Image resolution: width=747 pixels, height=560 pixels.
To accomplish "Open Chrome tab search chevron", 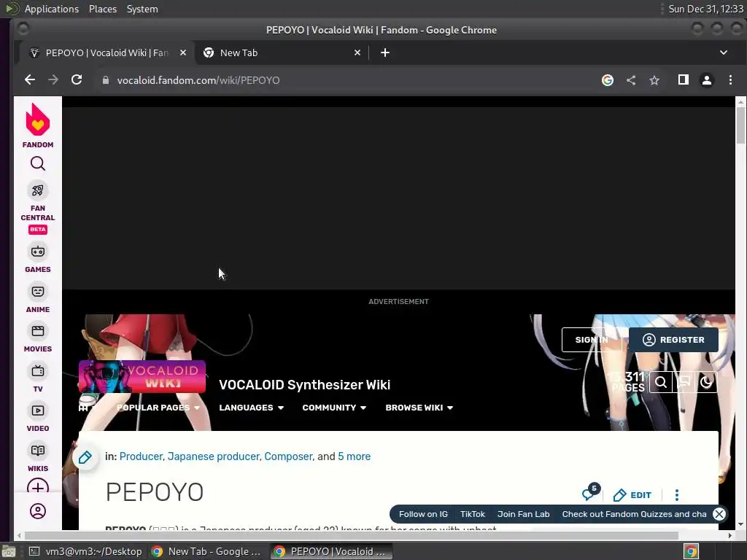I will coord(723,52).
